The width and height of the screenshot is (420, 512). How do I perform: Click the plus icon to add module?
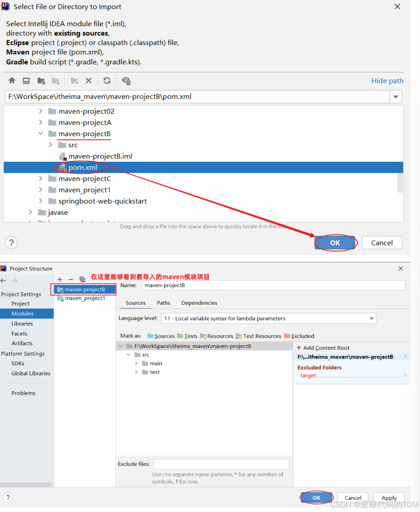tap(60, 279)
